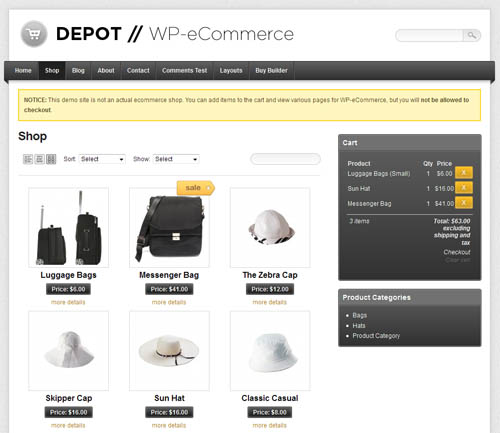The height and width of the screenshot is (433, 500).
Task: Click Zebra Cap Price: $12.00 button
Action: (x=270, y=289)
